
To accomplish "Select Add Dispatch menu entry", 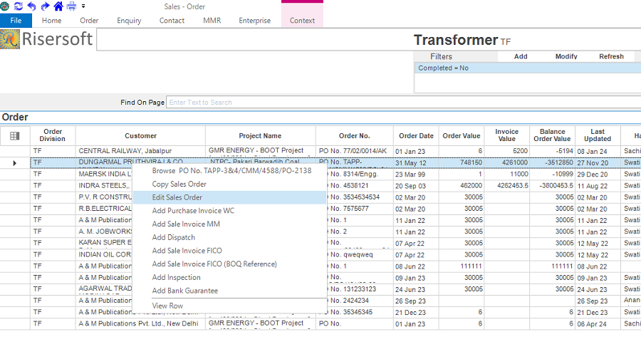I will 230,237.
